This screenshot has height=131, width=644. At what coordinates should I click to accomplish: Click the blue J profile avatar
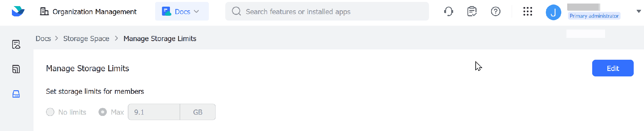[x=553, y=13]
